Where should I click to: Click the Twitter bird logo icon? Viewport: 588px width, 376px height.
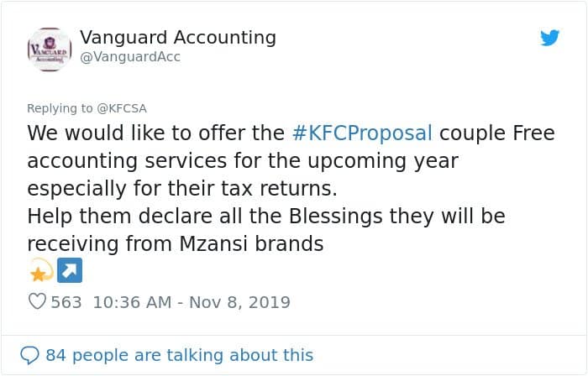click(x=549, y=38)
